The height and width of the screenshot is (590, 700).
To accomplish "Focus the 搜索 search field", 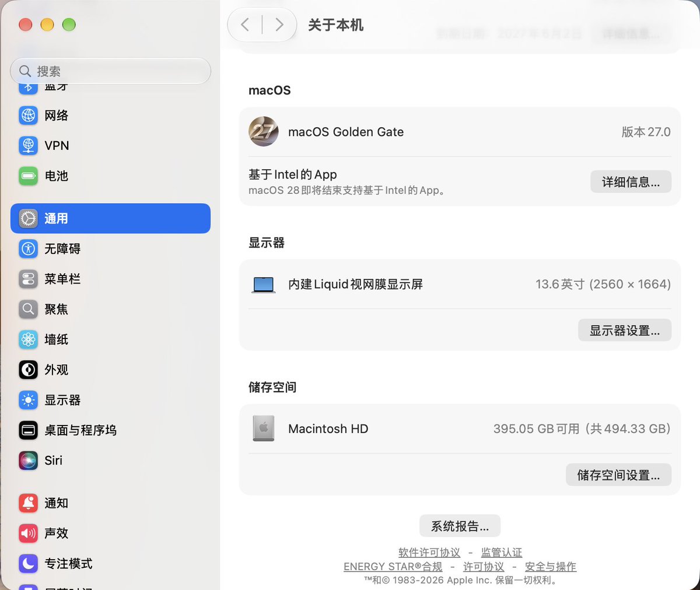I will tap(110, 71).
